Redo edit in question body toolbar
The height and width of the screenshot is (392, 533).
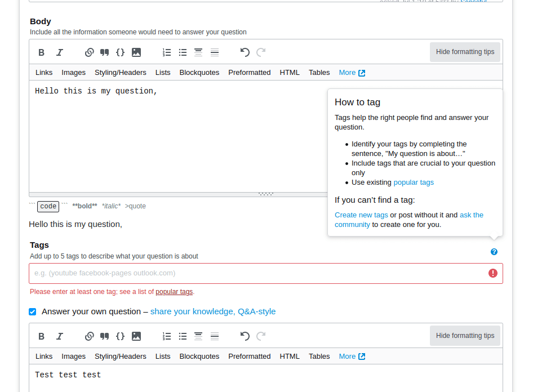[x=261, y=52]
